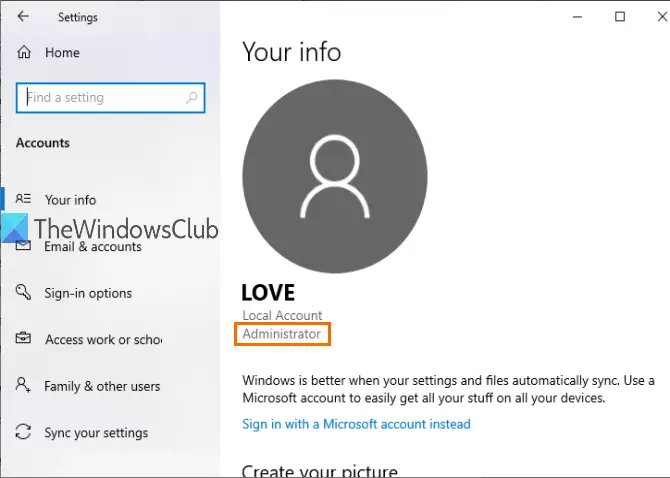Click the back arrow in Settings
The image size is (670, 478).
point(23,17)
